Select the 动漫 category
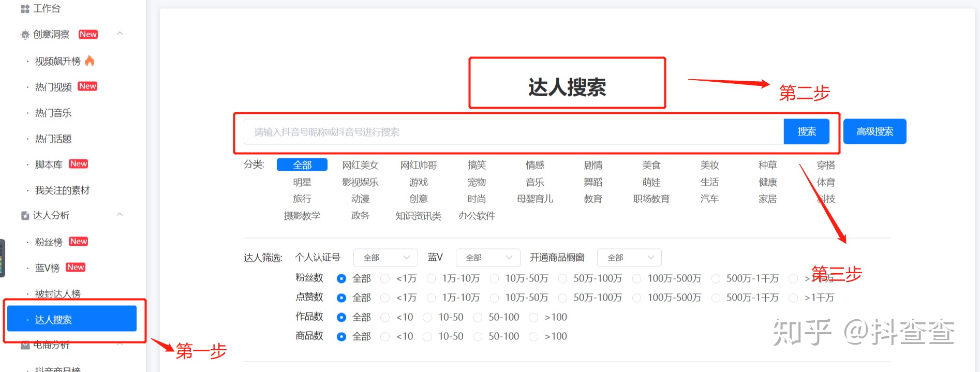Viewport: 980px width, 372px height. coord(360,199)
